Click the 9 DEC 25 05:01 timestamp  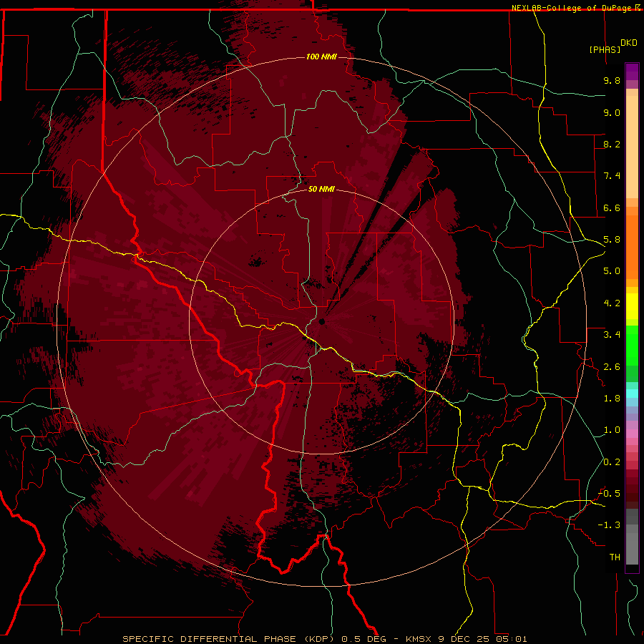coord(482,639)
